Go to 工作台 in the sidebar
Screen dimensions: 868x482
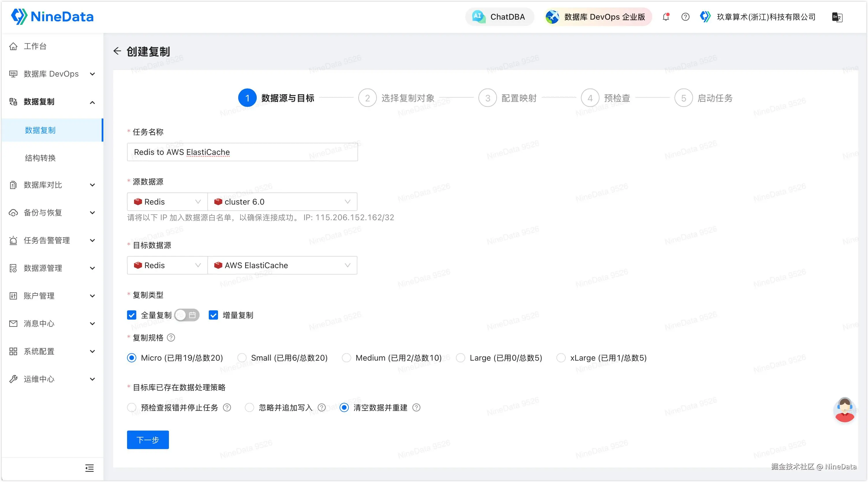pyautogui.click(x=35, y=46)
